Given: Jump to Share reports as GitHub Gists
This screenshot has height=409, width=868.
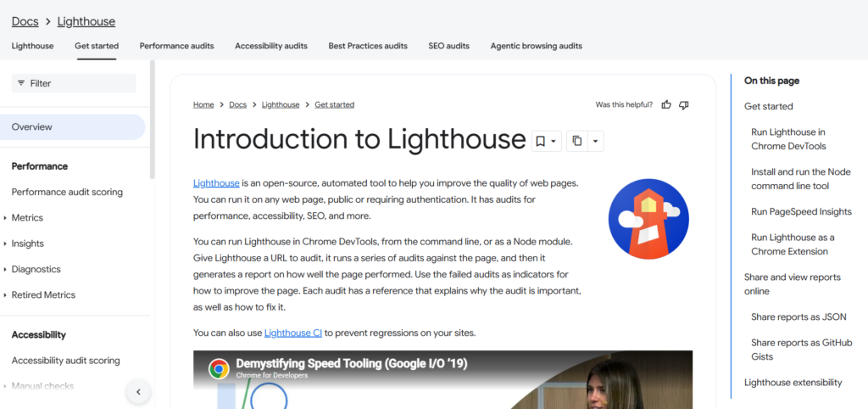Looking at the screenshot, I should 801,350.
